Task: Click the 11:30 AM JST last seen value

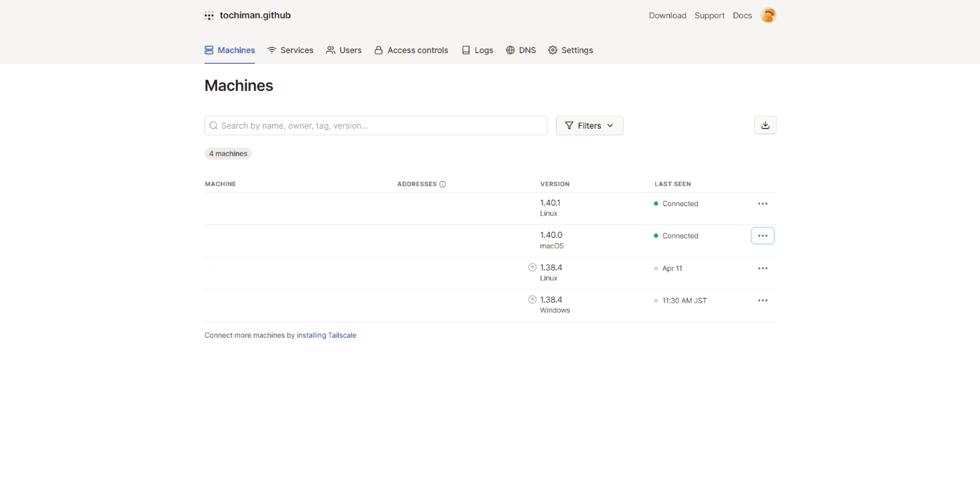Action: (685, 301)
